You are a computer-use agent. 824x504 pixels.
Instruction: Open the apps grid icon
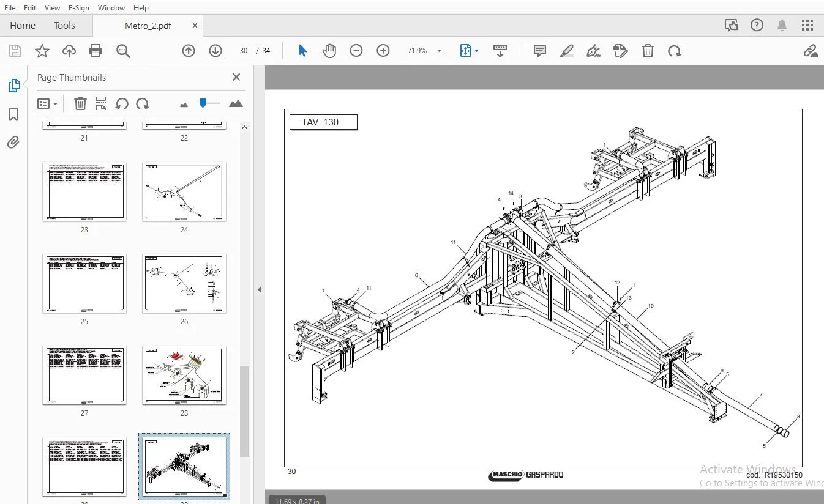coord(807,25)
